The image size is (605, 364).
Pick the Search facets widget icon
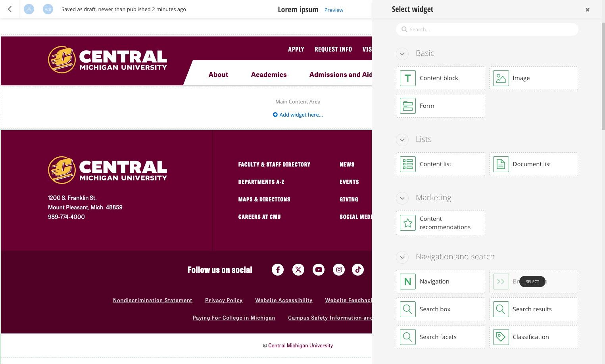click(x=408, y=337)
